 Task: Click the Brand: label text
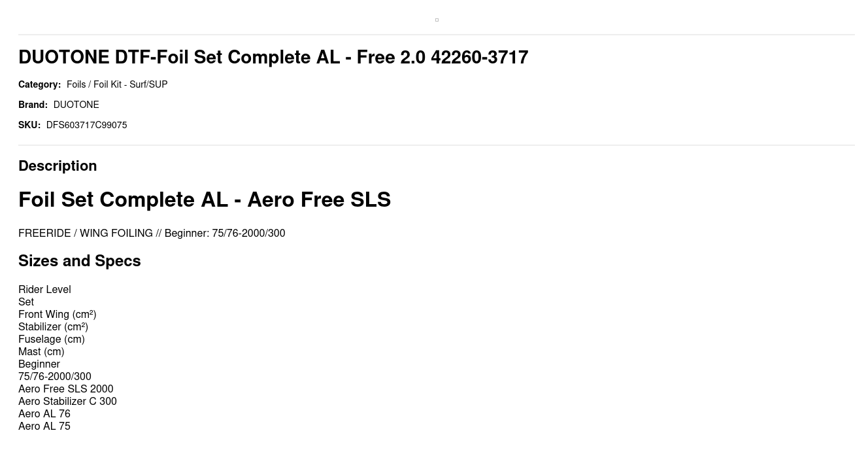coord(33,105)
